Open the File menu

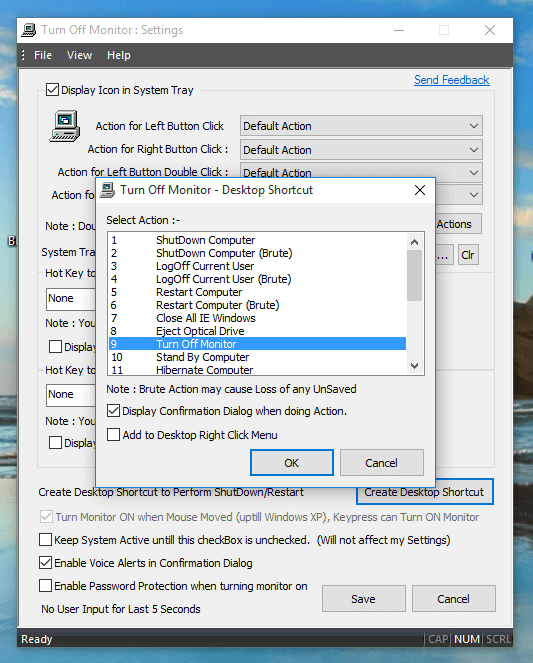point(43,55)
